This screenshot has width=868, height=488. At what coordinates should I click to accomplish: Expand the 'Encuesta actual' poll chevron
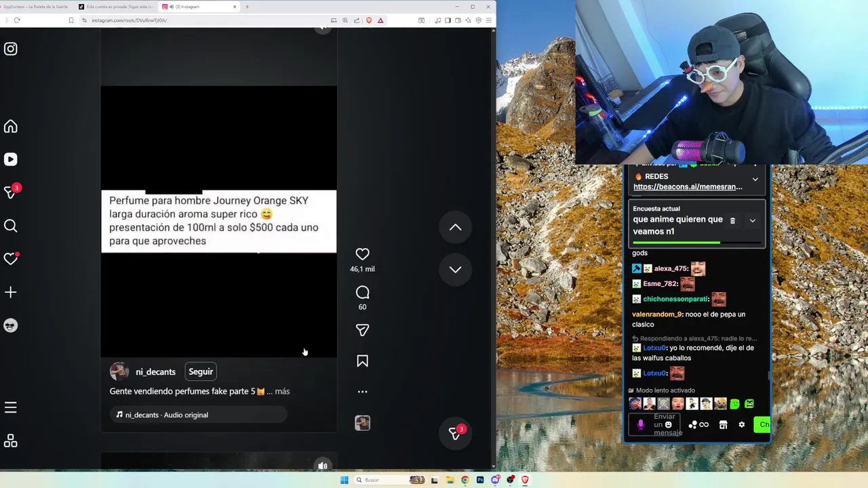pos(752,221)
